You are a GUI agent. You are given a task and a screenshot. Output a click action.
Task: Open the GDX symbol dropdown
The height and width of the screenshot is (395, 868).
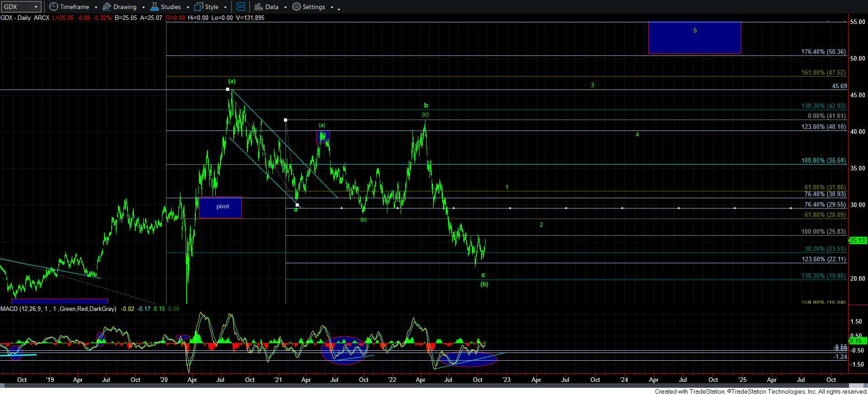[36, 7]
